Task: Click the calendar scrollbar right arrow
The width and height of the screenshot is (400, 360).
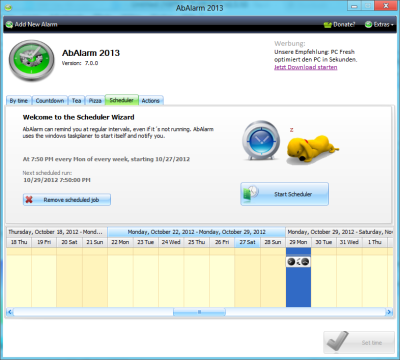Action: [x=389, y=312]
